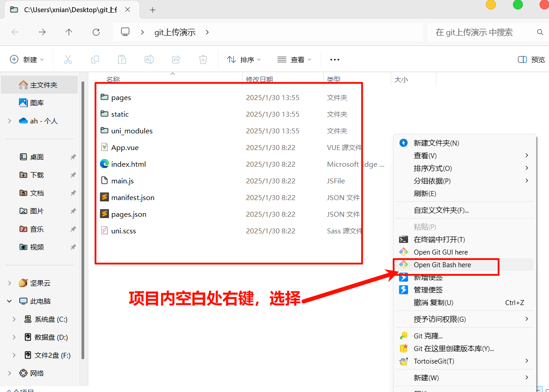The width and height of the screenshot is (549, 392).
Task: Click the Rename icon in the toolbar
Action: click(x=149, y=59)
